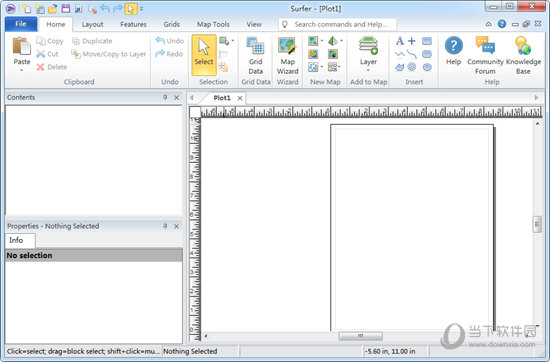
Task: Select the Rounded Rectangle insert tool
Action: [x=427, y=54]
